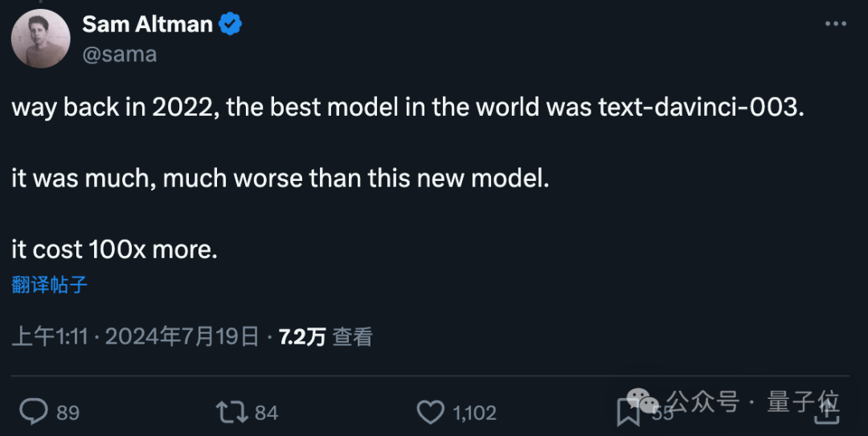Click the 89 replies count
Screen dimensions: 868x436
[x=68, y=413]
